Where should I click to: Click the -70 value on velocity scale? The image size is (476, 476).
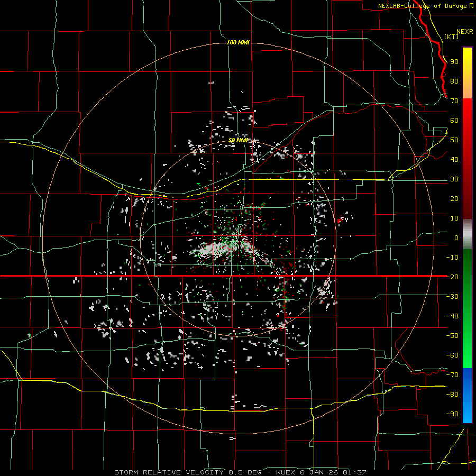coord(452,375)
